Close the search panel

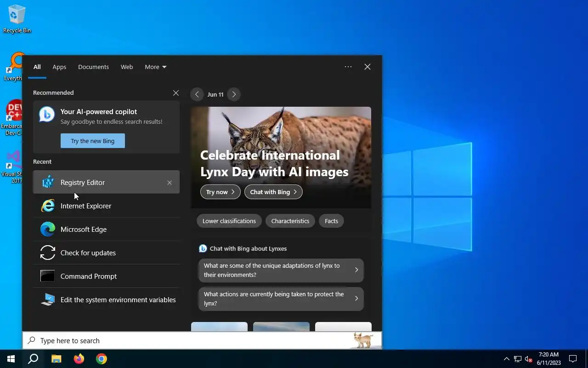pyautogui.click(x=367, y=67)
